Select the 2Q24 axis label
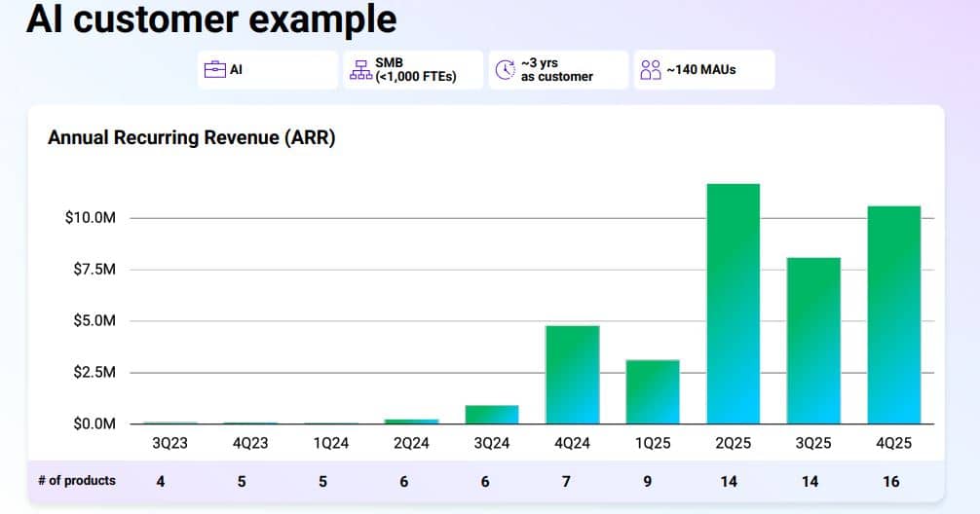 tap(411, 443)
